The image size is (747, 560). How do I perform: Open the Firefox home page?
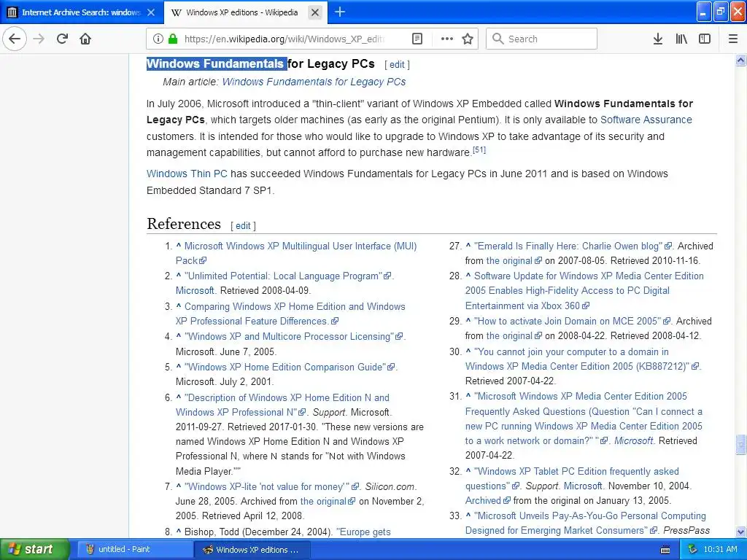click(x=85, y=39)
